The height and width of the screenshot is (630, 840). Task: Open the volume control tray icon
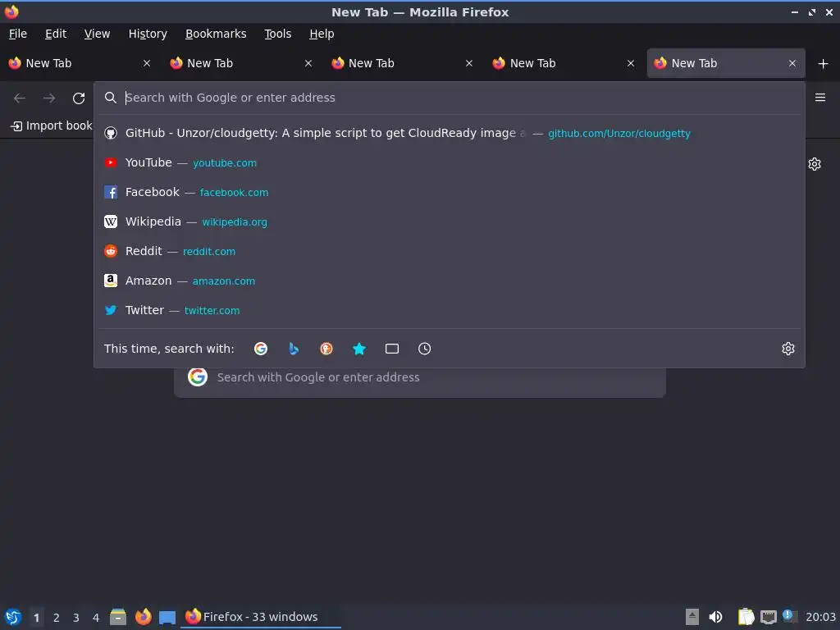click(715, 617)
